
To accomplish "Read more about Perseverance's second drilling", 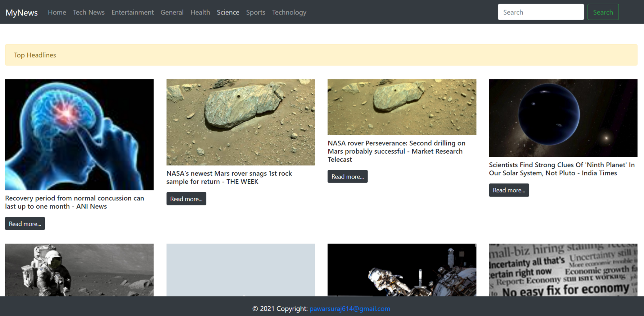I will pos(348,176).
